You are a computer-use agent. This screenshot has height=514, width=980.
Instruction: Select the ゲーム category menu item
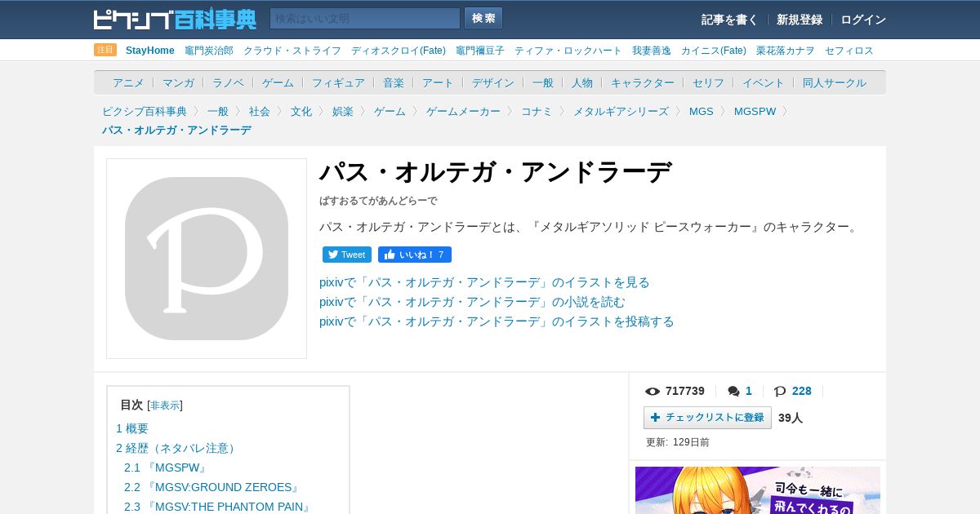tap(278, 82)
